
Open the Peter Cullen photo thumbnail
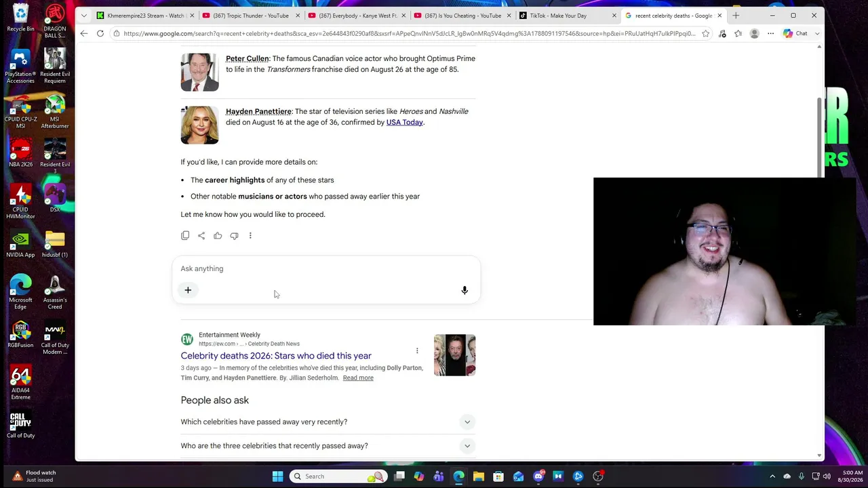click(x=199, y=72)
